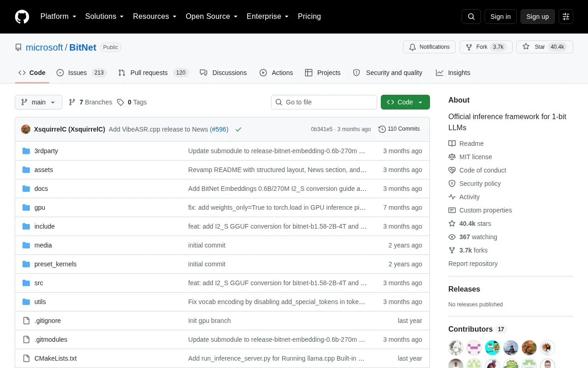Open commit hash 0b341e5

point(322,129)
